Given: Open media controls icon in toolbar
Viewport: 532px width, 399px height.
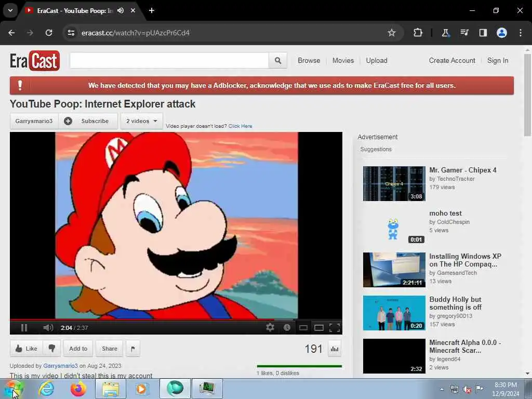Looking at the screenshot, I should point(464,33).
